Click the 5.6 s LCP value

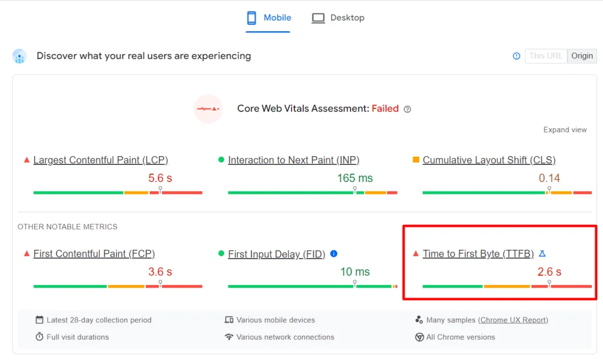pos(160,178)
